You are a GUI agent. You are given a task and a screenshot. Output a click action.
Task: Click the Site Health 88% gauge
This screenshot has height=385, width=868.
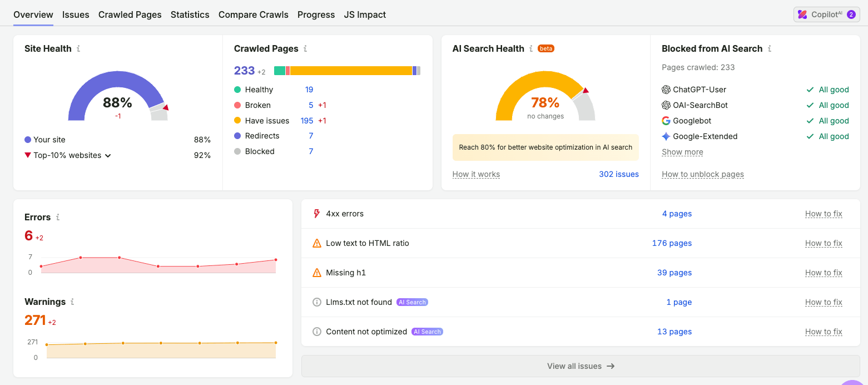(x=117, y=96)
